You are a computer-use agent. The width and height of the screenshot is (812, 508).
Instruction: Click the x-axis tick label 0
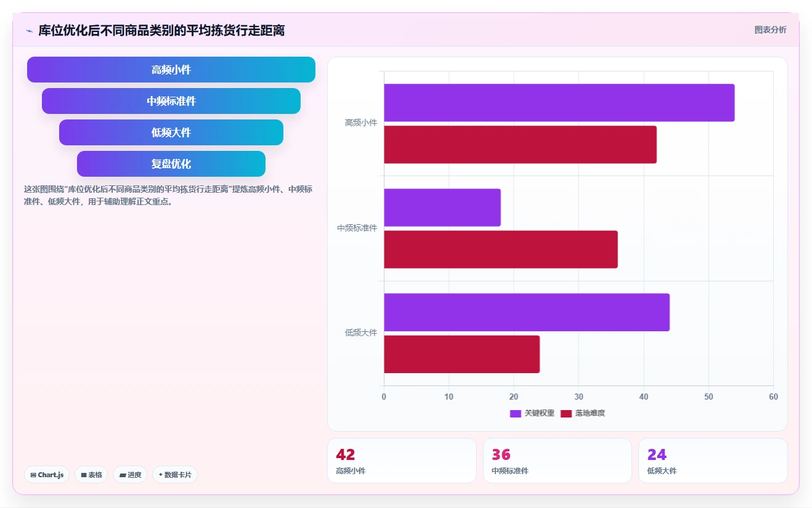tap(384, 397)
